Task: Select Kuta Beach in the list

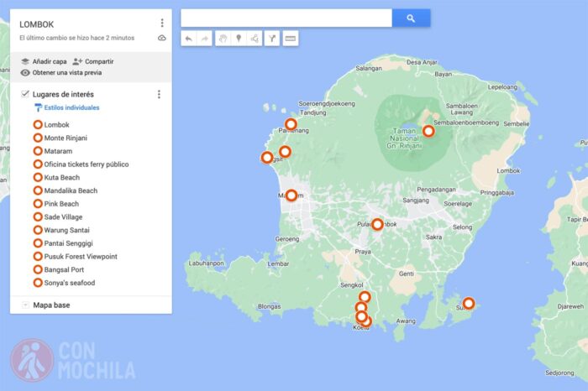Action: click(x=57, y=177)
